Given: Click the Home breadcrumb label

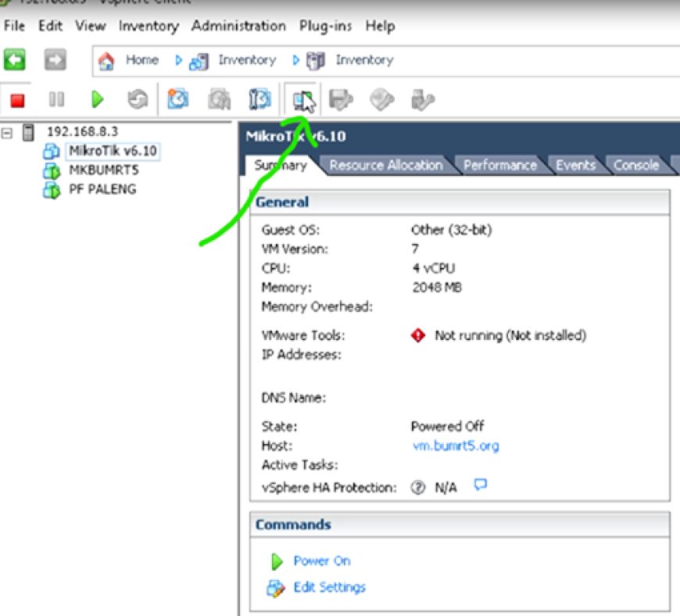Looking at the screenshot, I should click(142, 60).
